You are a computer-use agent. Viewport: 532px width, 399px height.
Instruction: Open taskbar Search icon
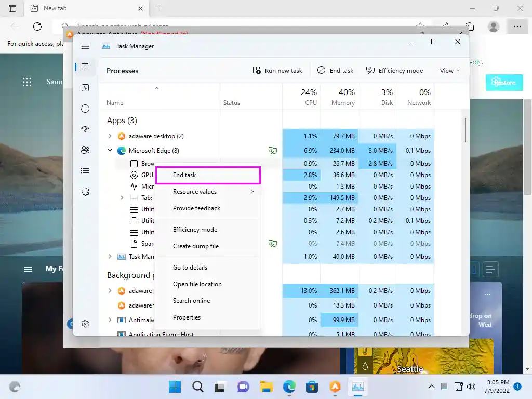coord(198,387)
